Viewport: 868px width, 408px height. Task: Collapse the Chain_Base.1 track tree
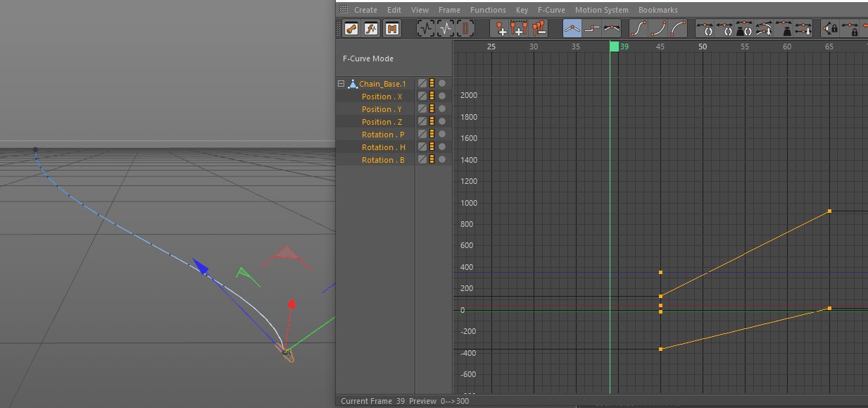coord(341,84)
